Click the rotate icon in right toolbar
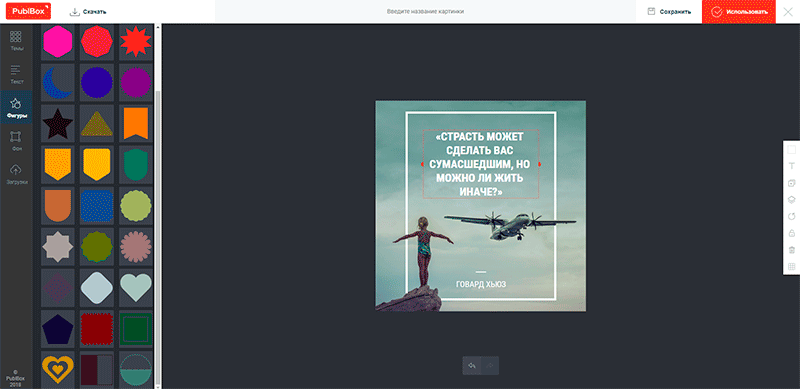The width and height of the screenshot is (800, 389). [792, 216]
